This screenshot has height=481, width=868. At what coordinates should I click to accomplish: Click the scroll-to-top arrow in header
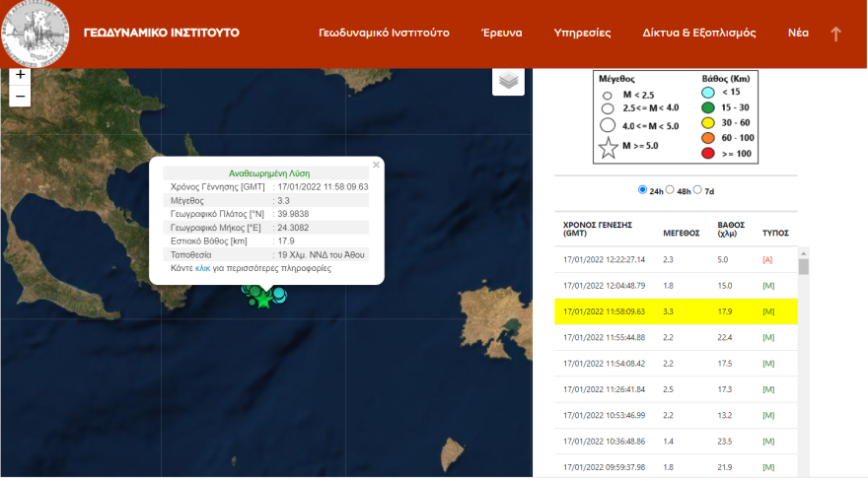pos(835,34)
